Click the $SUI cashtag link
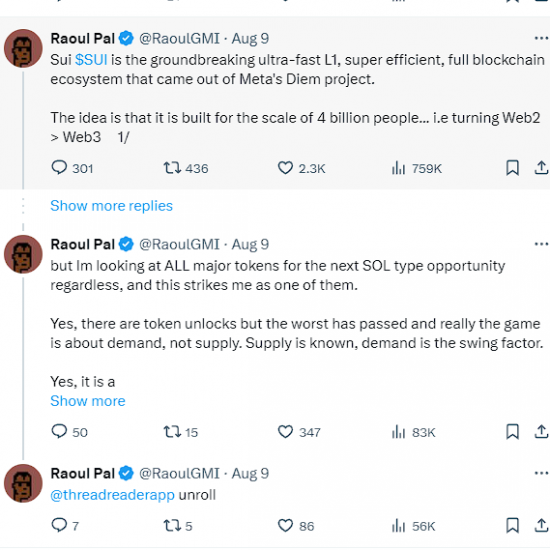The width and height of the screenshot is (550, 550). (x=91, y=60)
